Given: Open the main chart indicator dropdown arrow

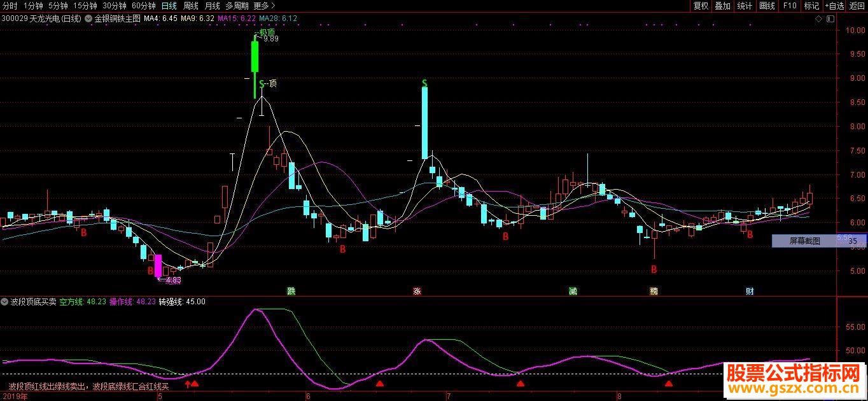Looking at the screenshot, I should pos(88,18).
